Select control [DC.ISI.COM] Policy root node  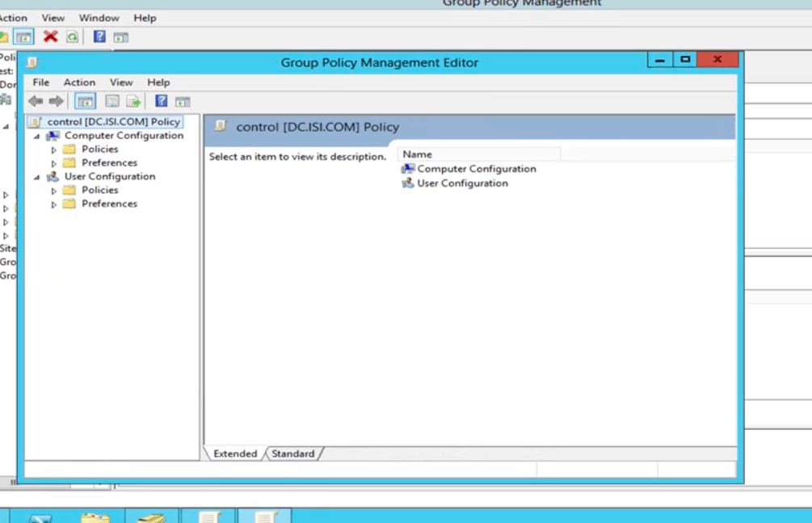113,122
